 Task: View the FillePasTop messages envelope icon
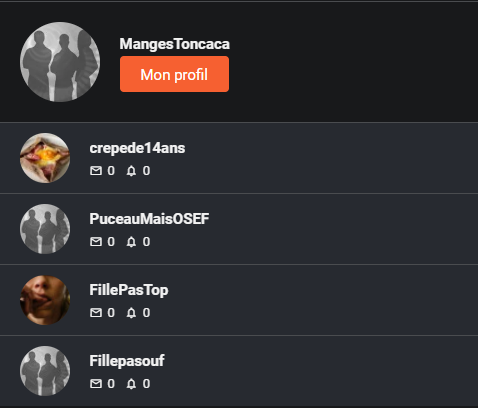(x=96, y=313)
